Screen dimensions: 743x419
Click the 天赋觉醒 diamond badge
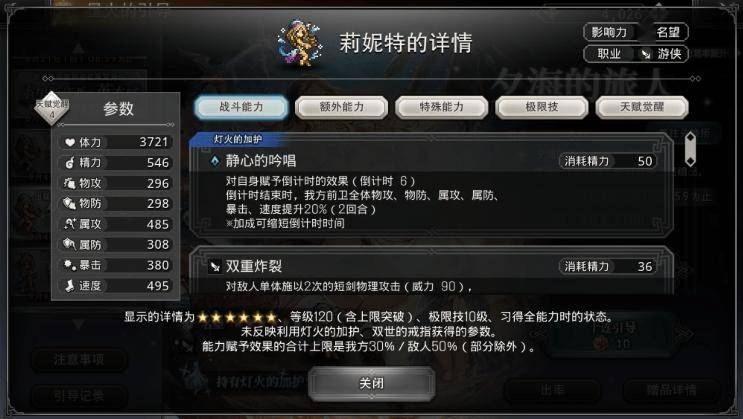pos(52,109)
